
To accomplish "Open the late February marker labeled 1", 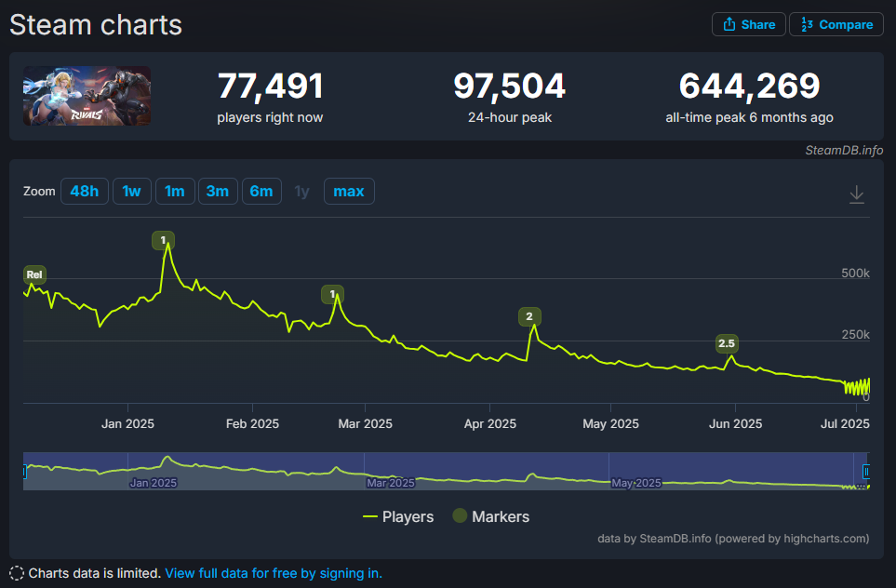I will pos(332,294).
